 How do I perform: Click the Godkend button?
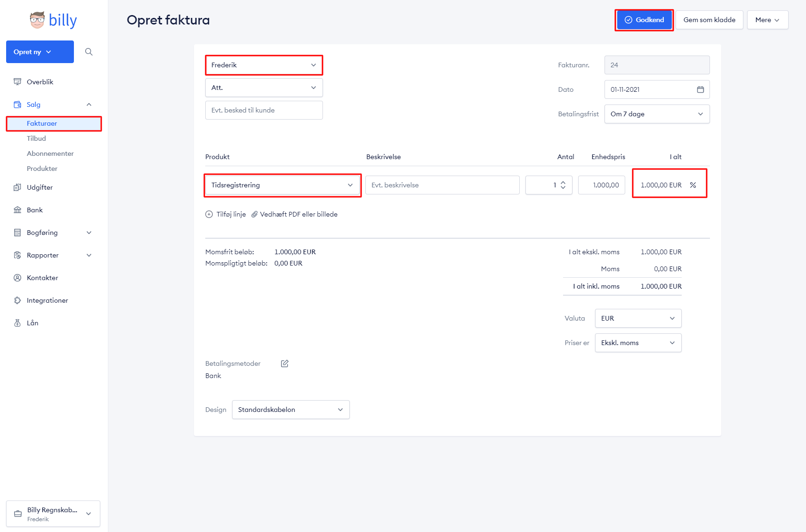(x=645, y=20)
